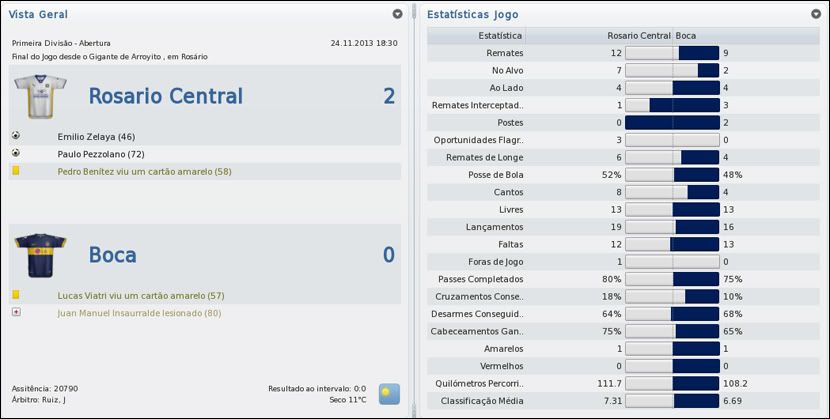Click the Posse de Bola possession bar
830x419 pixels.
pos(672,174)
